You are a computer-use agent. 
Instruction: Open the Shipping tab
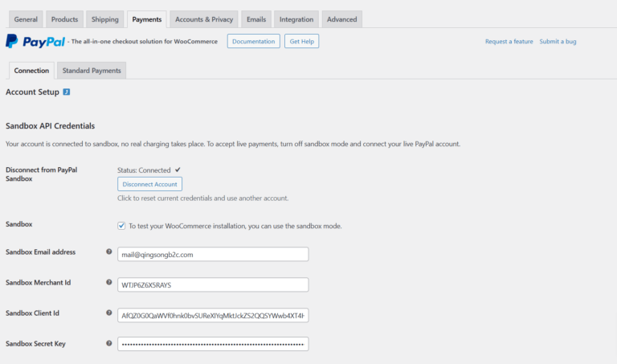click(x=104, y=18)
